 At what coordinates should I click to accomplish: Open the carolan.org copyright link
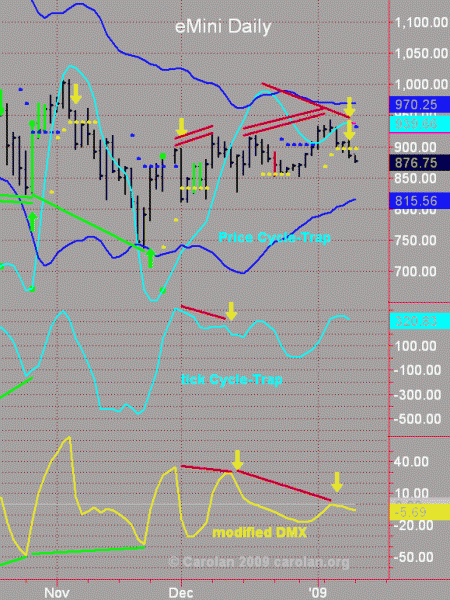311,562
